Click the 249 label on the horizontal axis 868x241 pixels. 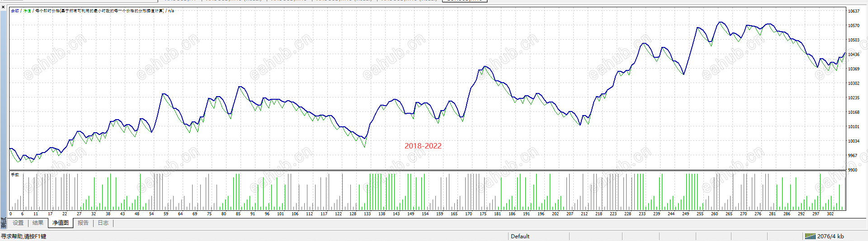[685, 214]
